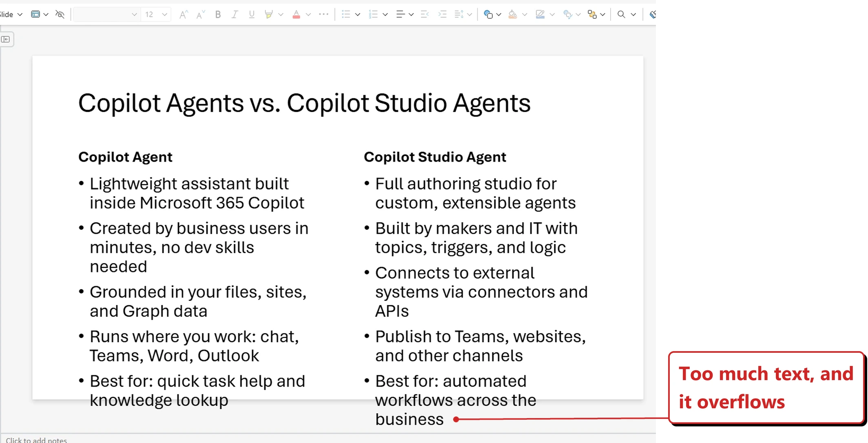The height and width of the screenshot is (443, 868).
Task: Expand the Find dropdown arrow
Action: (633, 14)
